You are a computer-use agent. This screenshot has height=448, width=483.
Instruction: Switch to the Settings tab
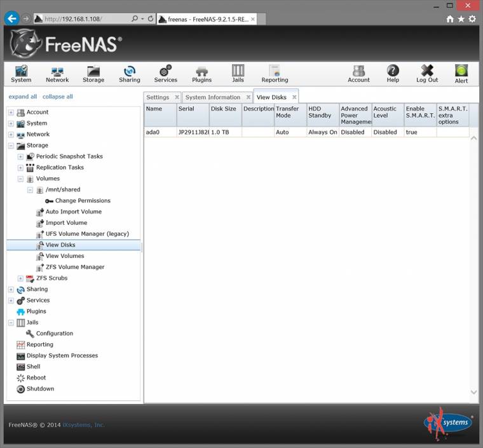tap(158, 97)
